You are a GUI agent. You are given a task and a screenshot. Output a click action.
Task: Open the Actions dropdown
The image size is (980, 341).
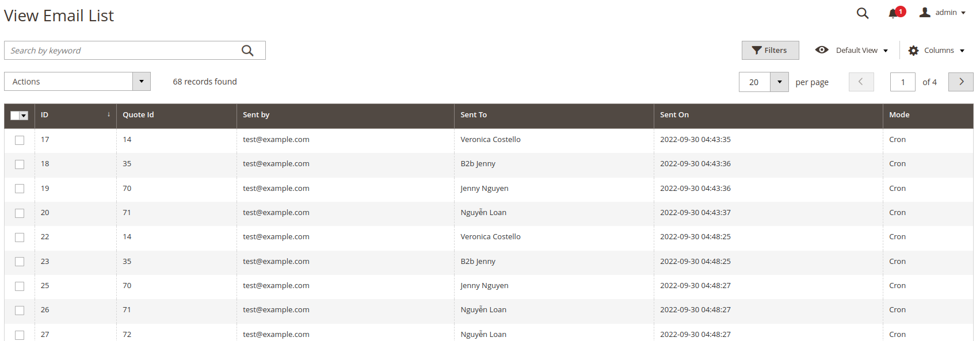coord(77,82)
